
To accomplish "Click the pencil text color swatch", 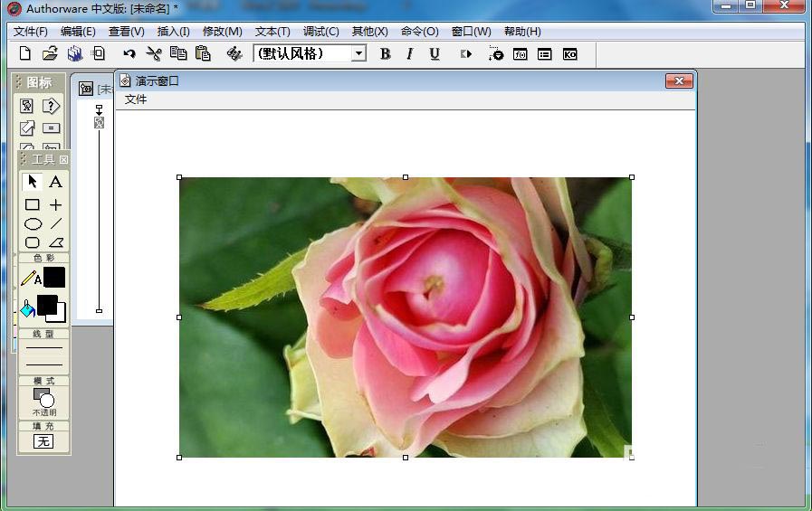I will 53,278.
